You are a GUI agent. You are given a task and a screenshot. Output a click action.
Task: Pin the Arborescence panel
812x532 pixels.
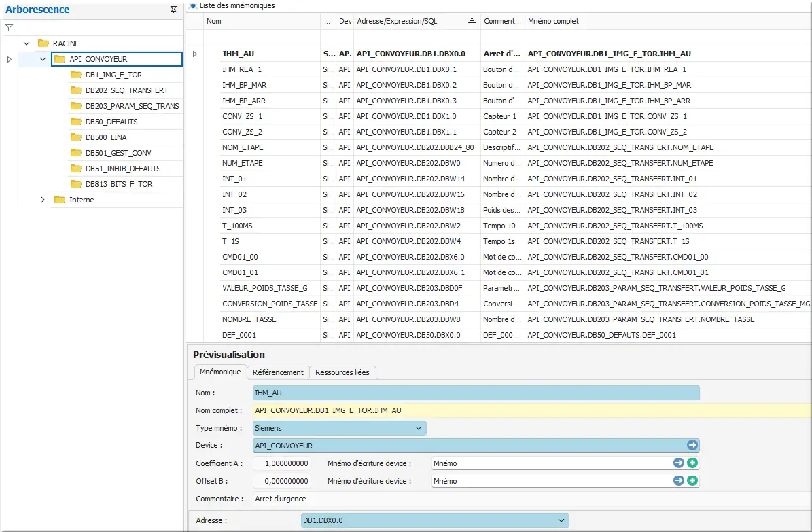pos(173,10)
